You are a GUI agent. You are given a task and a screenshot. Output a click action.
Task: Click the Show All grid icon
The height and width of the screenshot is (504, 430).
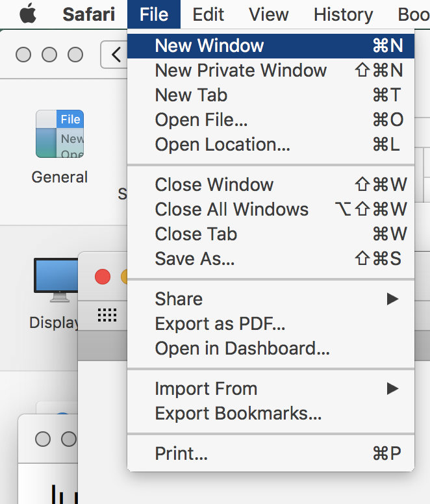pyautogui.click(x=107, y=316)
